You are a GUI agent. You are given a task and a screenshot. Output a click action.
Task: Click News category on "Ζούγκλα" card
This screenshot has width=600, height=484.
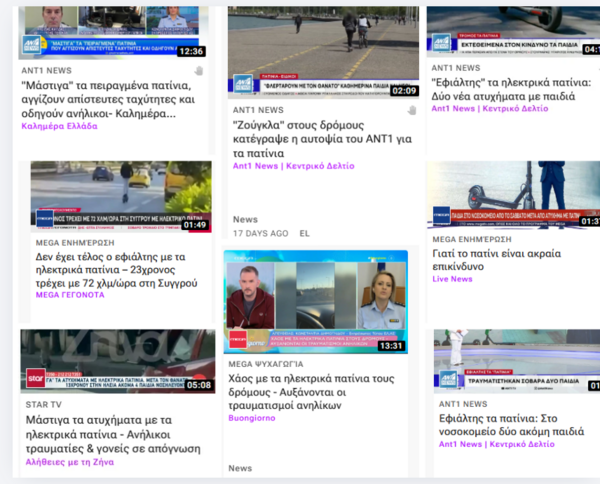[x=245, y=220]
